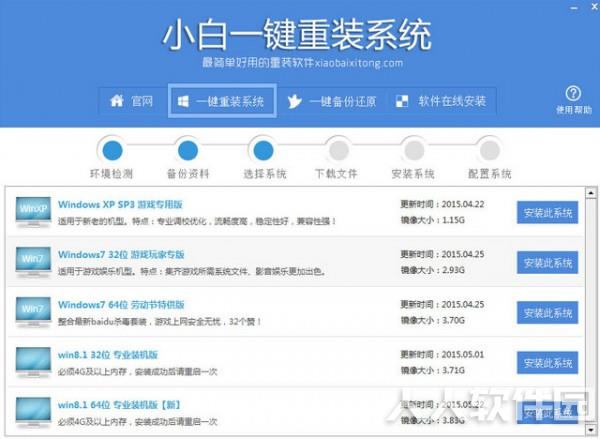The image size is (600, 439).
Task: Click the 更新时间：2015.04.22 text
Action: tap(442, 204)
